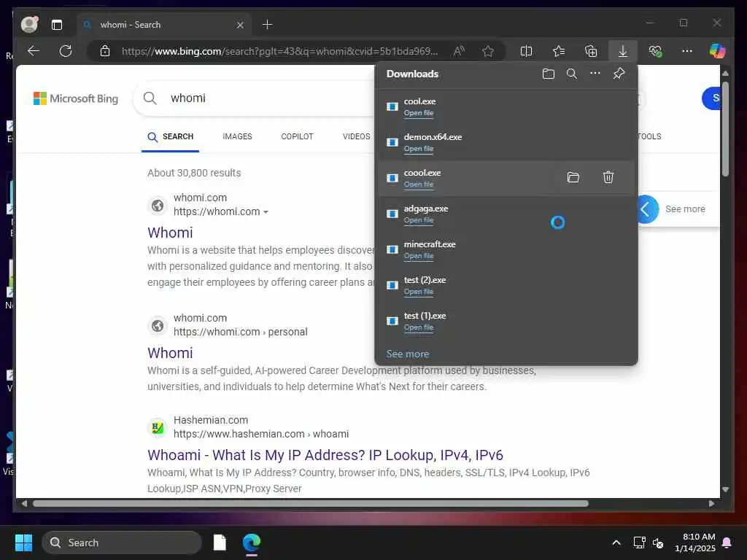The width and height of the screenshot is (747, 560).
Task: Open the browser profile avatar
Action: pyautogui.click(x=29, y=24)
